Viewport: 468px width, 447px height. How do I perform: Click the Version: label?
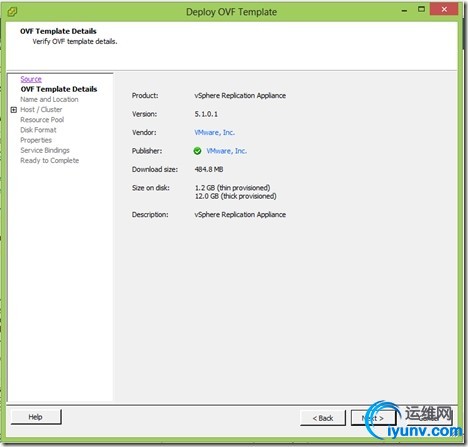(x=144, y=114)
